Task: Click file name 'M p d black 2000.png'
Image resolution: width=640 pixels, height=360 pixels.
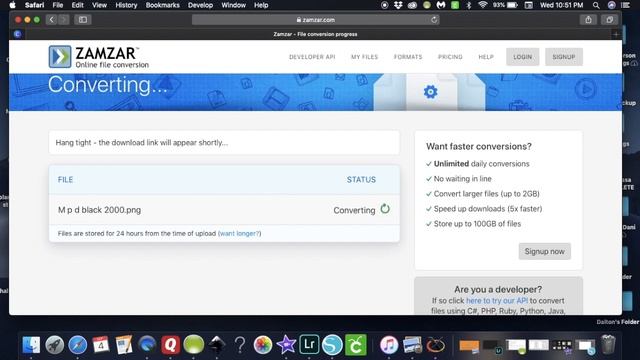Action: [99, 210]
